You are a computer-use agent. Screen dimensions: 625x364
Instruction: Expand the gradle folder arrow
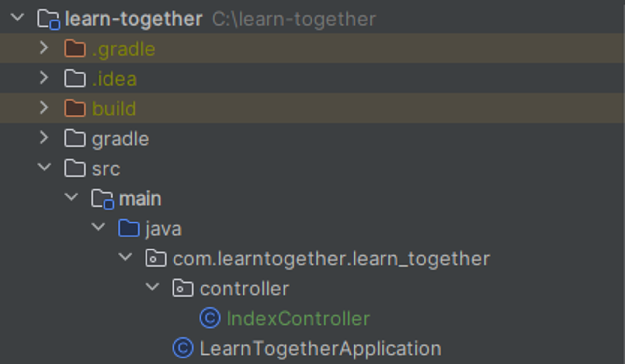click(44, 138)
